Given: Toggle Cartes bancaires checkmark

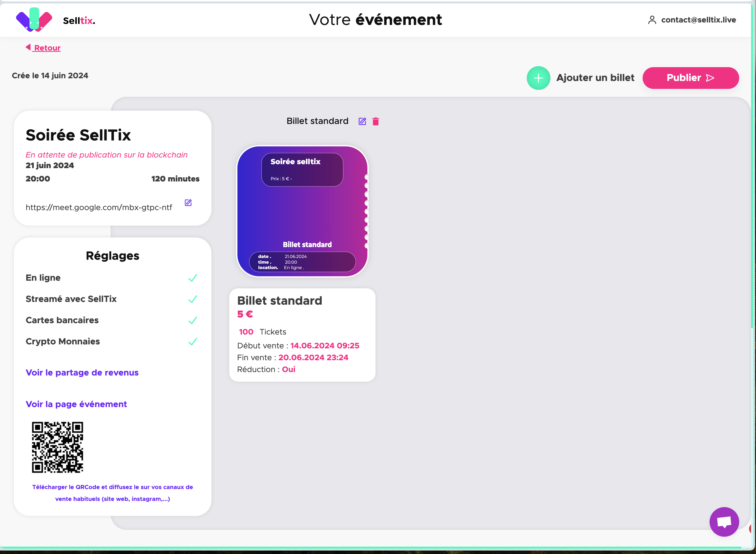Looking at the screenshot, I should click(193, 320).
